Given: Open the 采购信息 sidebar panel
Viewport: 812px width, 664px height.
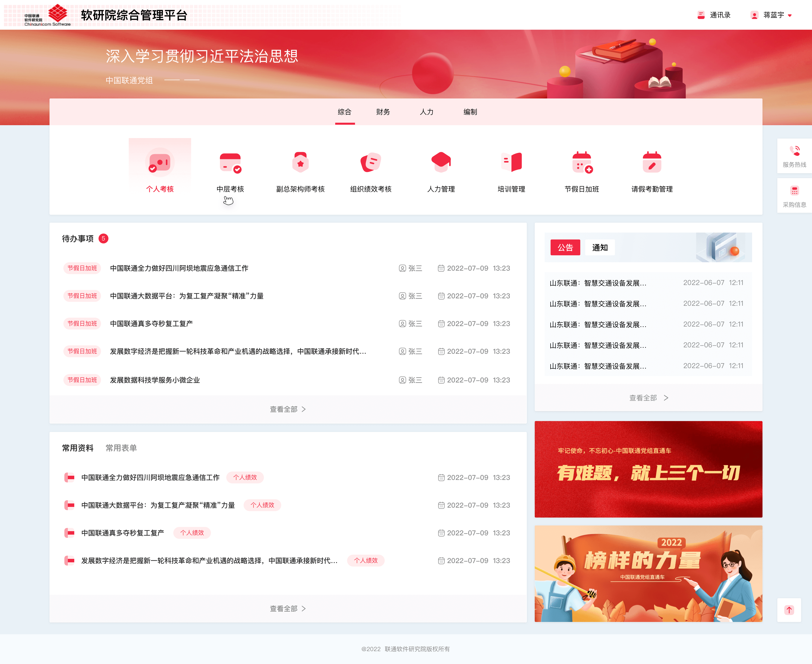Looking at the screenshot, I should point(794,195).
